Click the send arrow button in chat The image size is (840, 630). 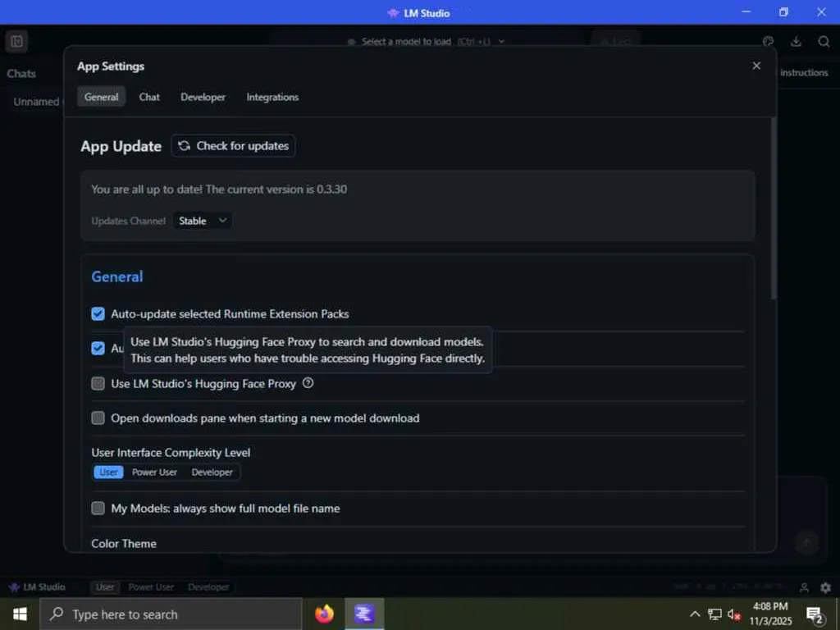(807, 542)
